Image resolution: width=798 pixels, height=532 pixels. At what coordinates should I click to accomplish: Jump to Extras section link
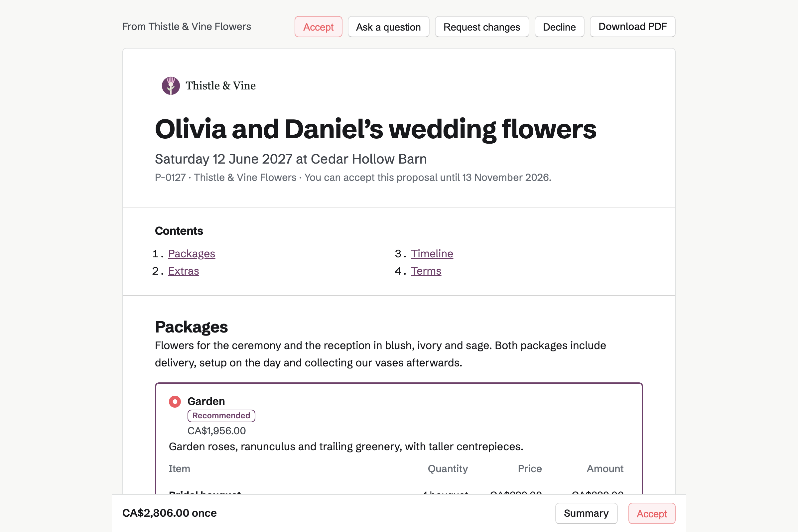pos(184,271)
